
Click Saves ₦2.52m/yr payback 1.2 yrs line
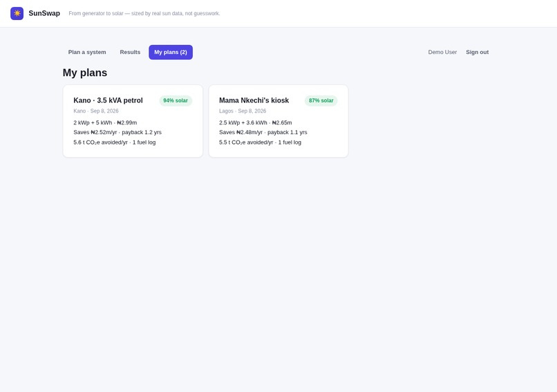coord(117,132)
